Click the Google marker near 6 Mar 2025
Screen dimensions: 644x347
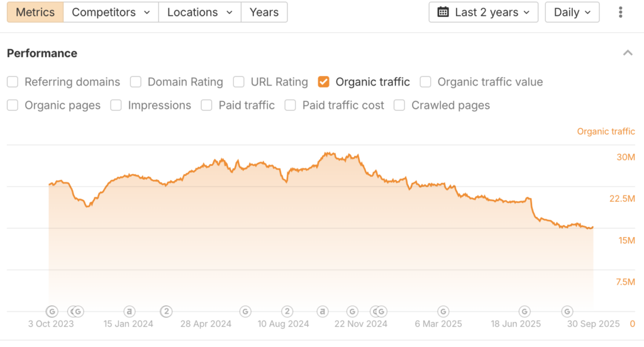point(443,311)
